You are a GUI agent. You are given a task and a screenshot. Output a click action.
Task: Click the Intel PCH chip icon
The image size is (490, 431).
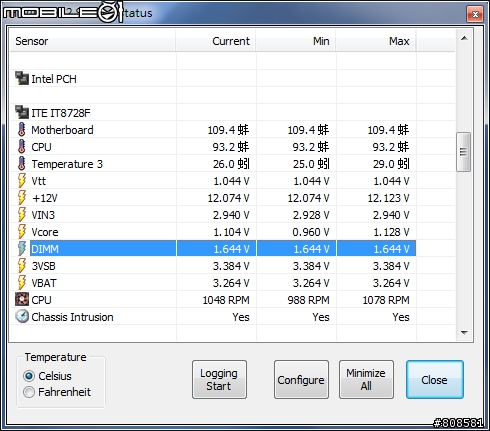tap(22, 78)
